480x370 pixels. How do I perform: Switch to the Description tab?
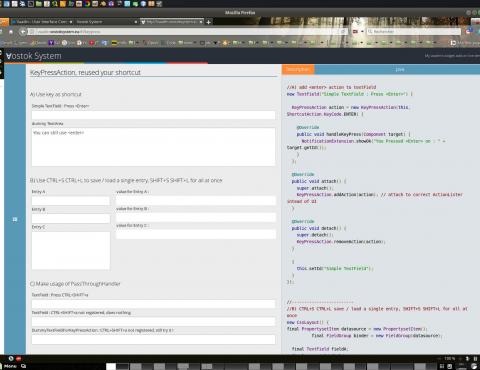click(298, 69)
